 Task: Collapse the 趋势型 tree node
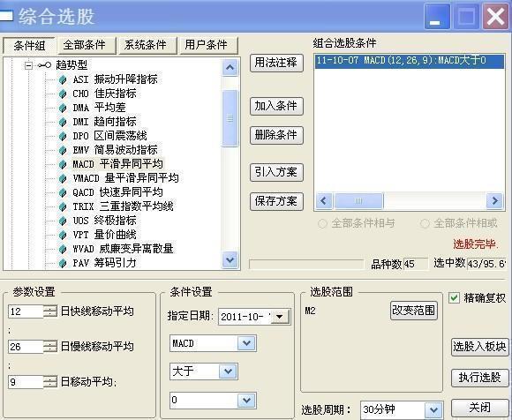click(x=29, y=65)
